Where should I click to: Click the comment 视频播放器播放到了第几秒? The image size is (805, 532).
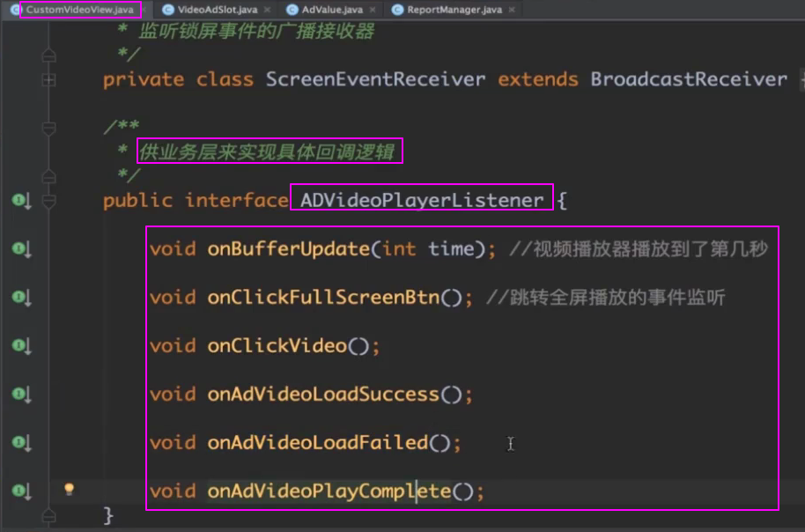(x=639, y=249)
